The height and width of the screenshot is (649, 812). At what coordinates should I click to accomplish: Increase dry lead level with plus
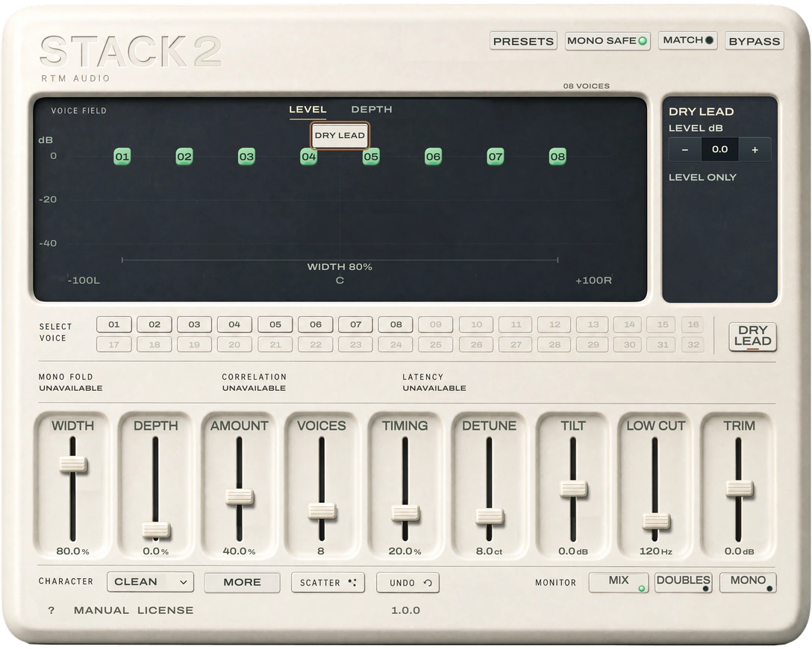click(755, 150)
